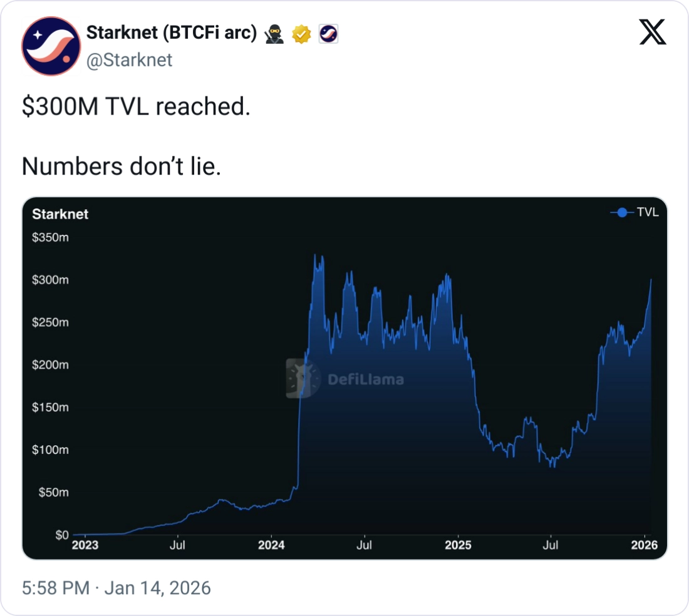
Task: Click the small affiliate badge after the checkmark
Action: 328,34
